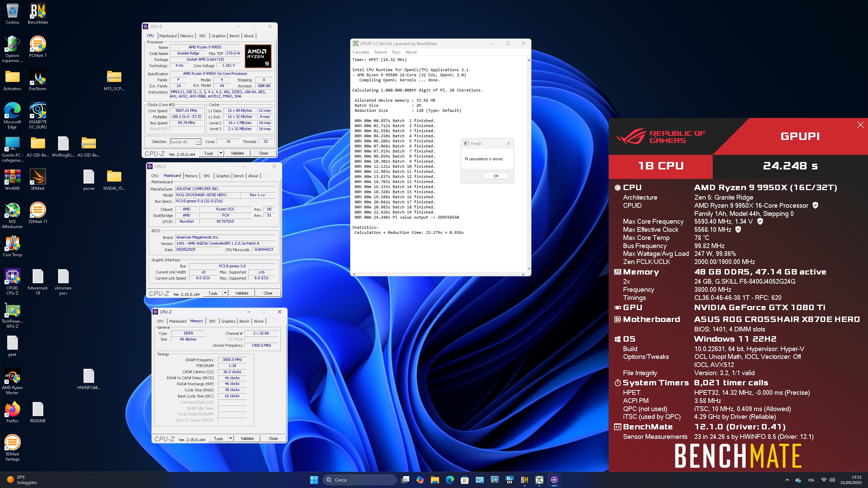Show hidden tray icons chevron
The width and height of the screenshot is (868, 488).
(787, 480)
